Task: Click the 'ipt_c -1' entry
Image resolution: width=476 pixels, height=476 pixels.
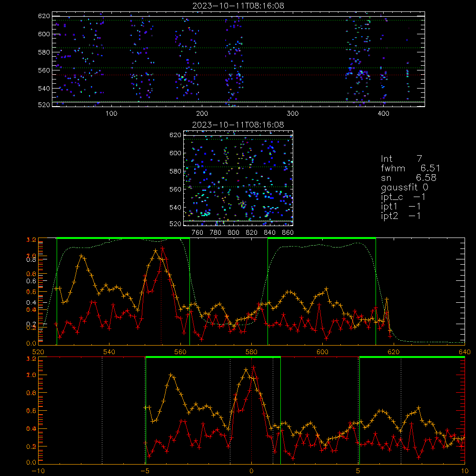Action: 403,197
